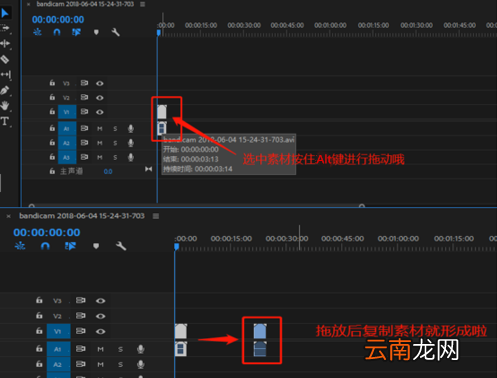Toggle V3 sync lock in upper timeline

click(x=84, y=83)
